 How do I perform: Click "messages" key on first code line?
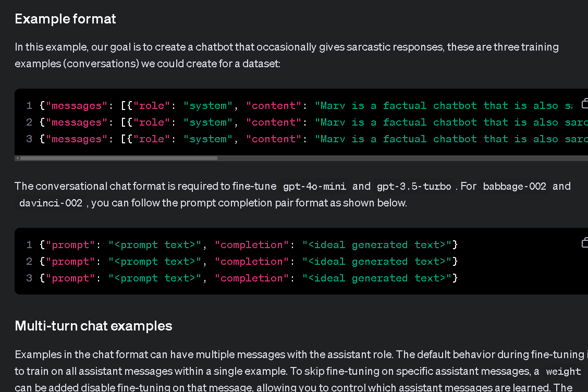pyautogui.click(x=77, y=106)
